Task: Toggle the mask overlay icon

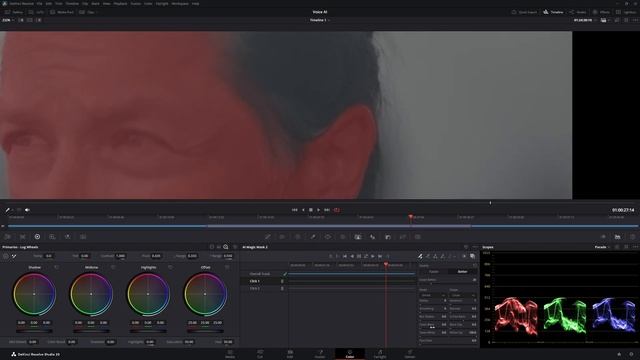Action: (472, 256)
